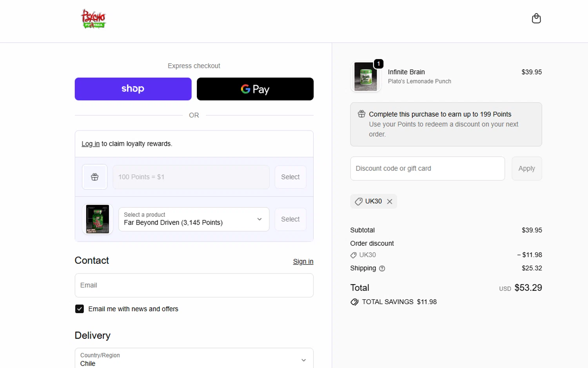Uncheck Email me with news and offers
The image size is (588, 368).
point(80,309)
